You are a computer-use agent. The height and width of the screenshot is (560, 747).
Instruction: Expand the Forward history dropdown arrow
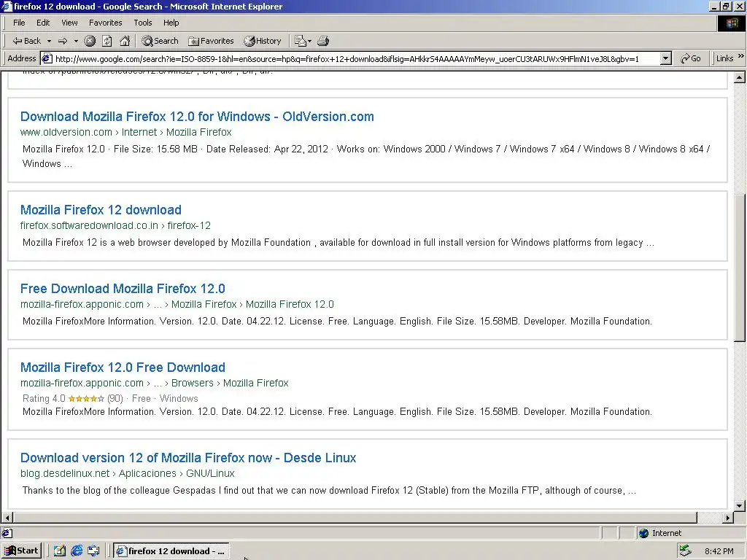coord(76,41)
